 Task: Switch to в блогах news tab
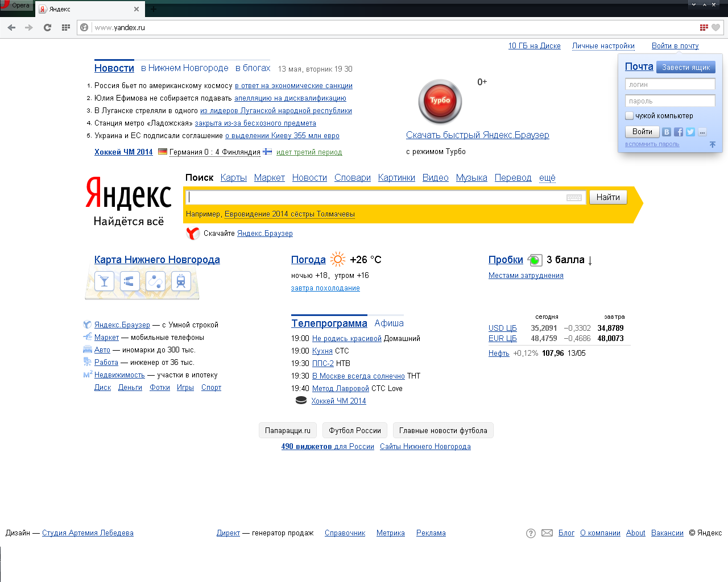(x=253, y=68)
